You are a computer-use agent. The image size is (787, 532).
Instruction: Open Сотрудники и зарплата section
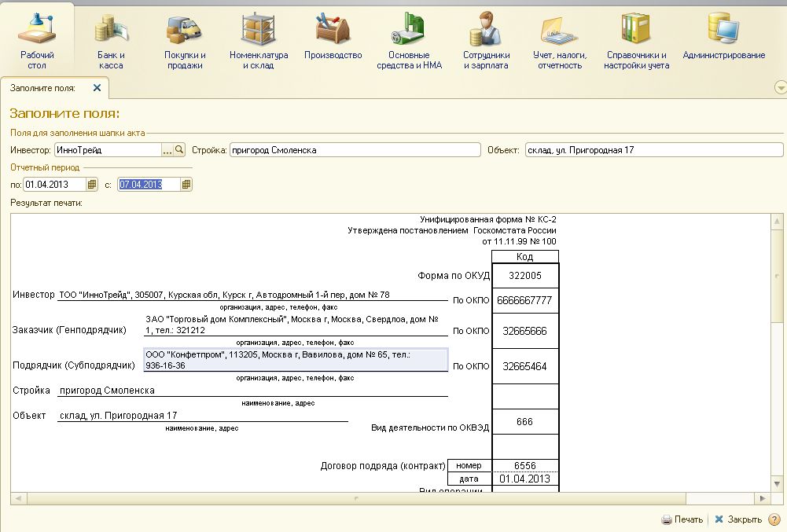pyautogui.click(x=486, y=40)
